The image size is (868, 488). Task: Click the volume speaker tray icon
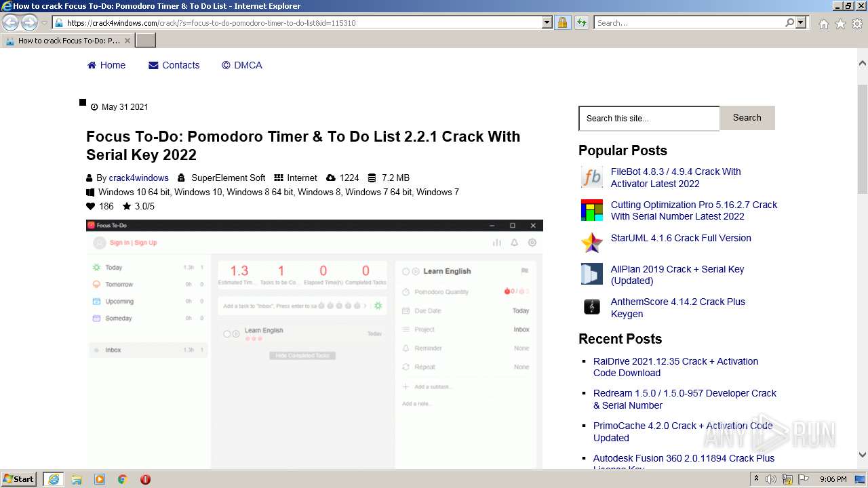point(771,479)
